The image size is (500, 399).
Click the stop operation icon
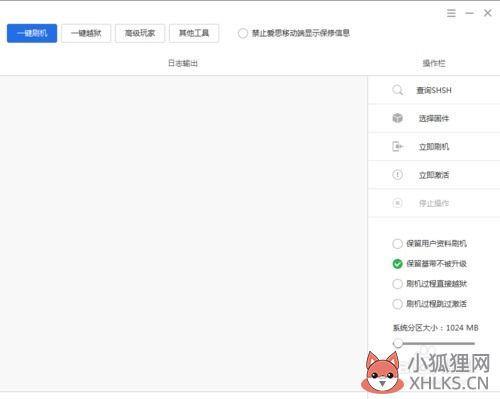(397, 203)
